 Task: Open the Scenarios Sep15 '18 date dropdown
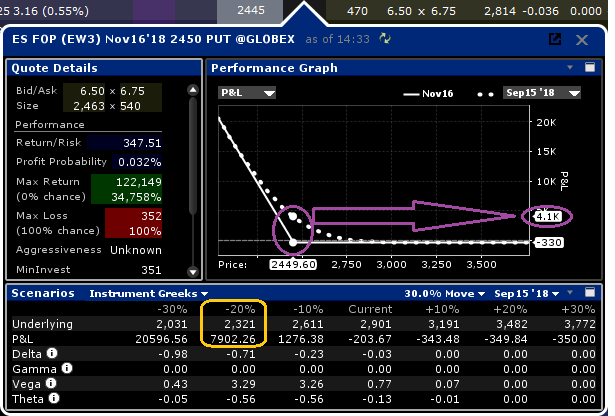(526, 294)
